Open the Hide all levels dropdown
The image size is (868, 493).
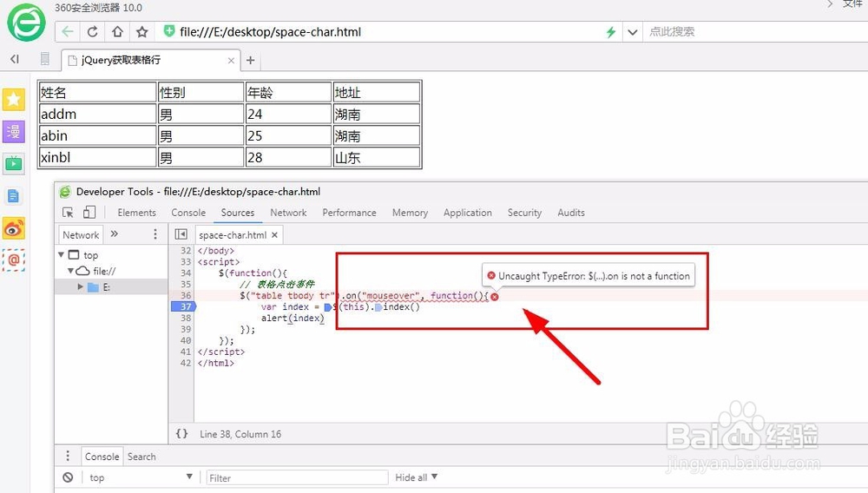(417, 477)
